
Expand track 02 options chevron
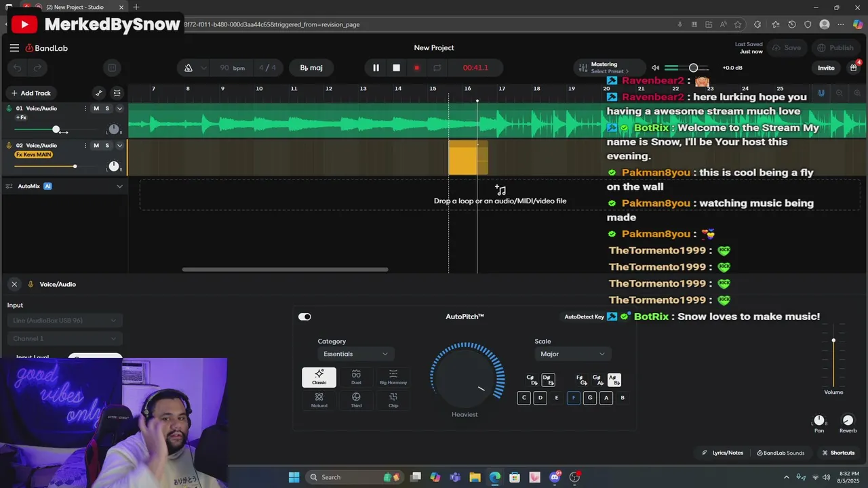(x=120, y=145)
